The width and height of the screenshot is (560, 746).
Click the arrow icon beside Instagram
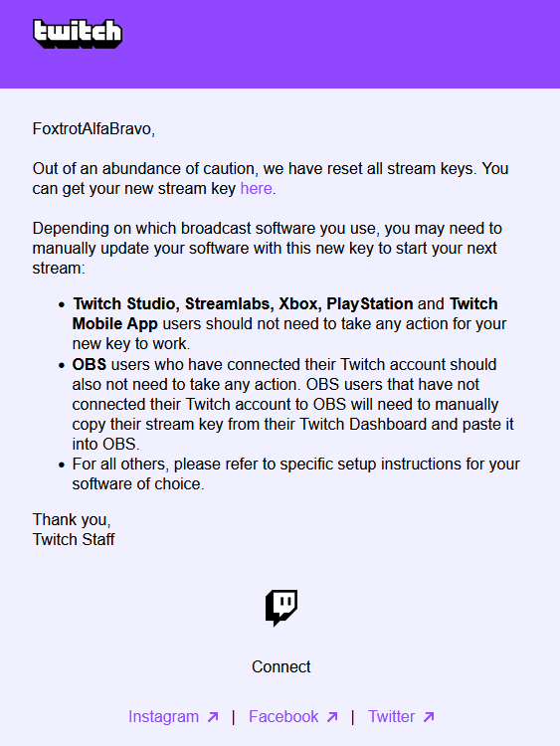pos(213,717)
